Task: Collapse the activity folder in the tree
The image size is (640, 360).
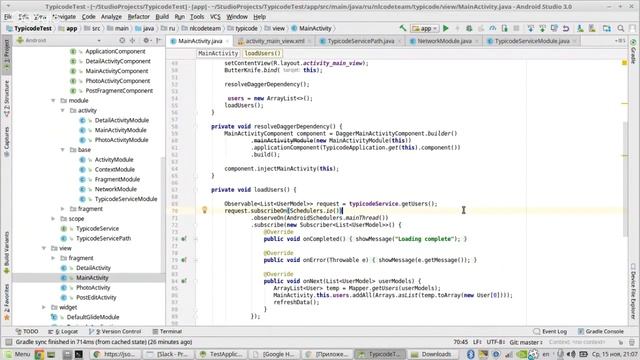Action: pyautogui.click(x=62, y=110)
